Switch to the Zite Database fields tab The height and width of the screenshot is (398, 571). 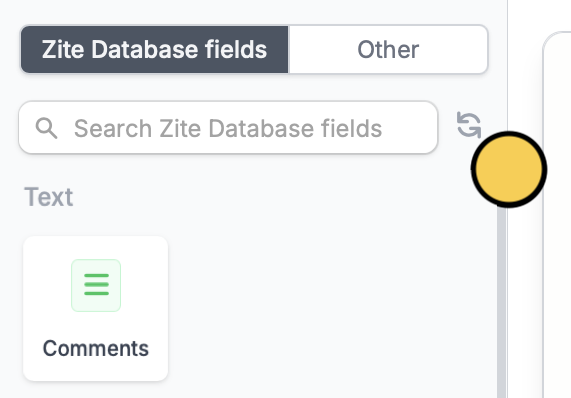154,50
